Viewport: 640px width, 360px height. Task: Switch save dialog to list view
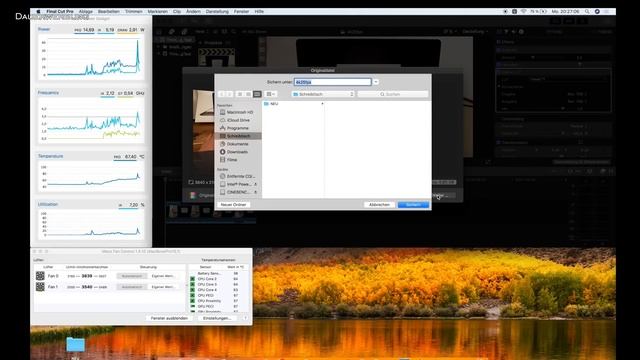pos(249,94)
